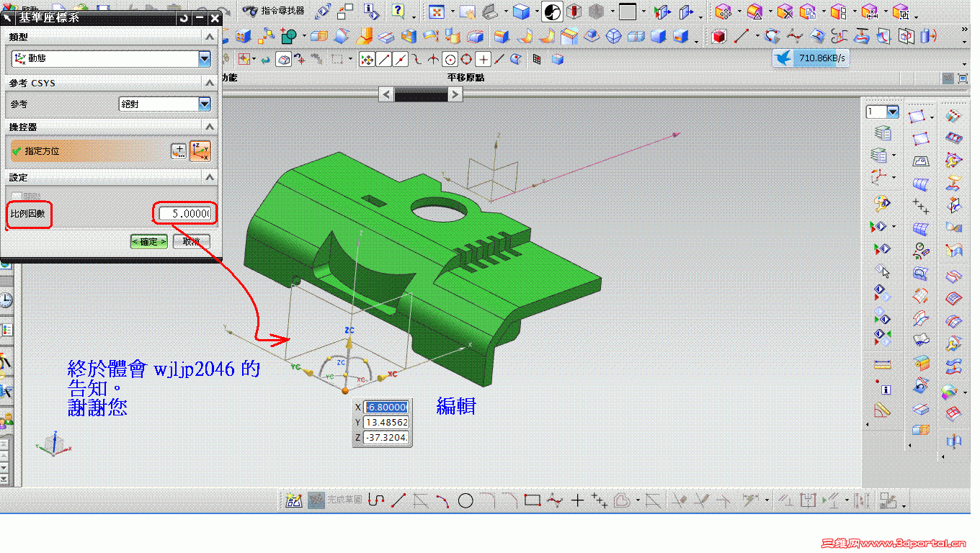
Task: Collapse the 操控器 section chevron
Action: pyautogui.click(x=209, y=127)
